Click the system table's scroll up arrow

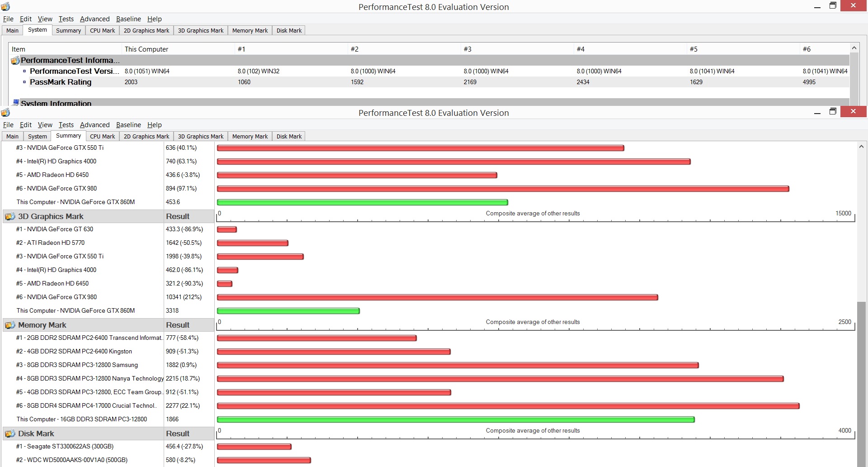pos(854,48)
